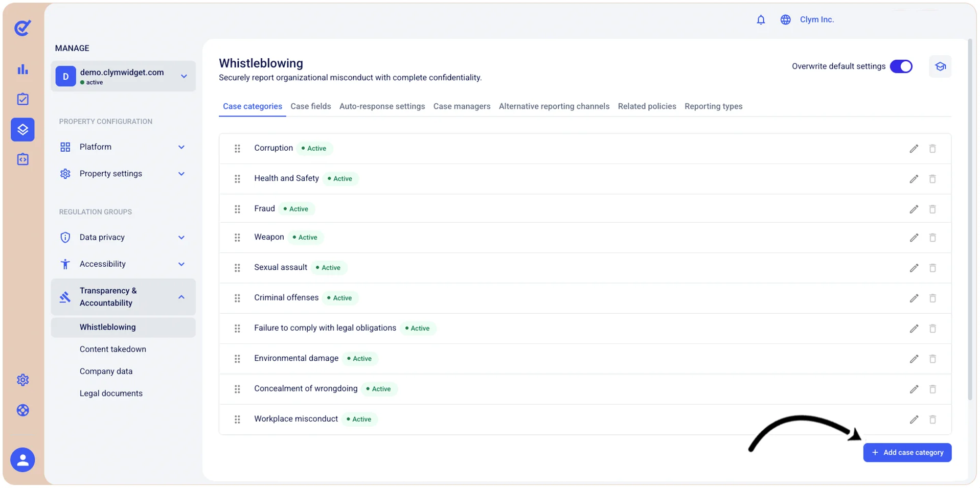Open the graduation cap tutorial icon
The width and height of the screenshot is (980, 488).
pos(940,66)
